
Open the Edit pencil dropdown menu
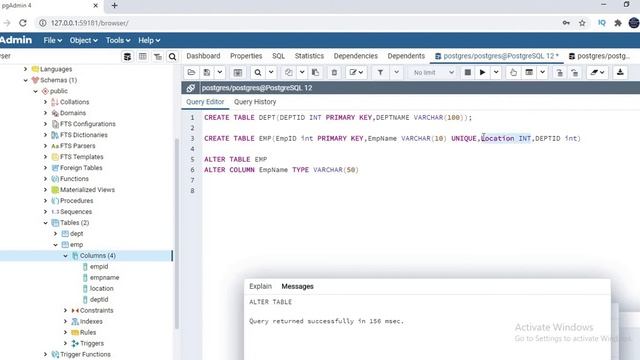[x=356, y=73]
